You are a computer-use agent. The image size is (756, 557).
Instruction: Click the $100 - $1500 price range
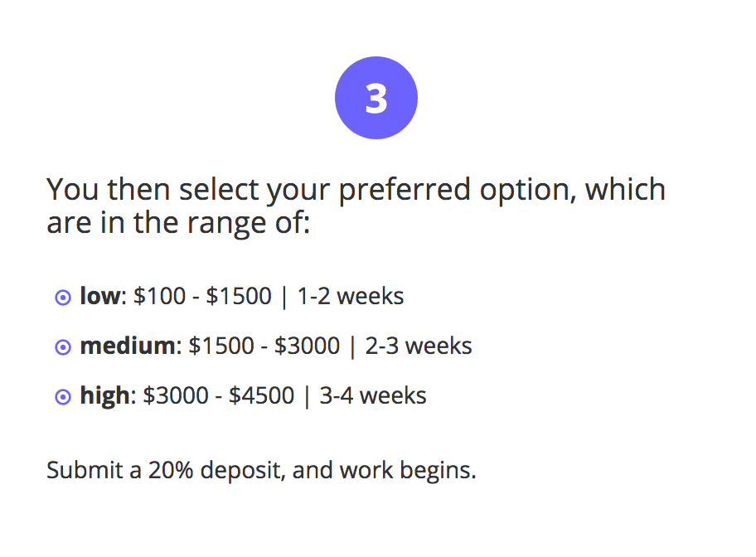click(x=202, y=296)
